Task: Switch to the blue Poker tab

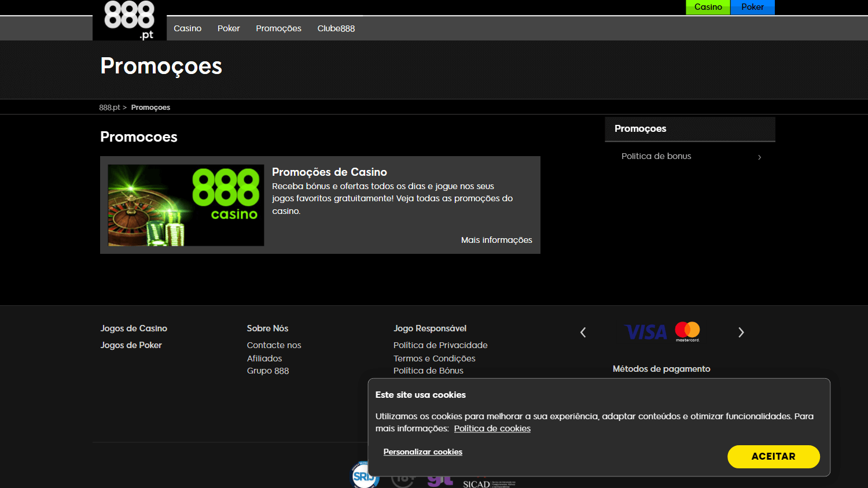Action: [752, 7]
